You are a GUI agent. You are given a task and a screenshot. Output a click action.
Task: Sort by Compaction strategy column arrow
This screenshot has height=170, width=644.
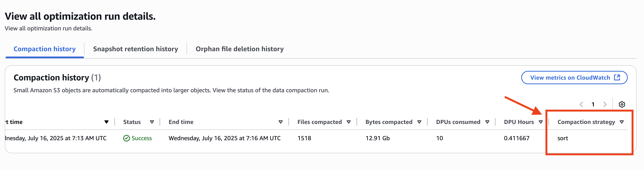click(622, 122)
